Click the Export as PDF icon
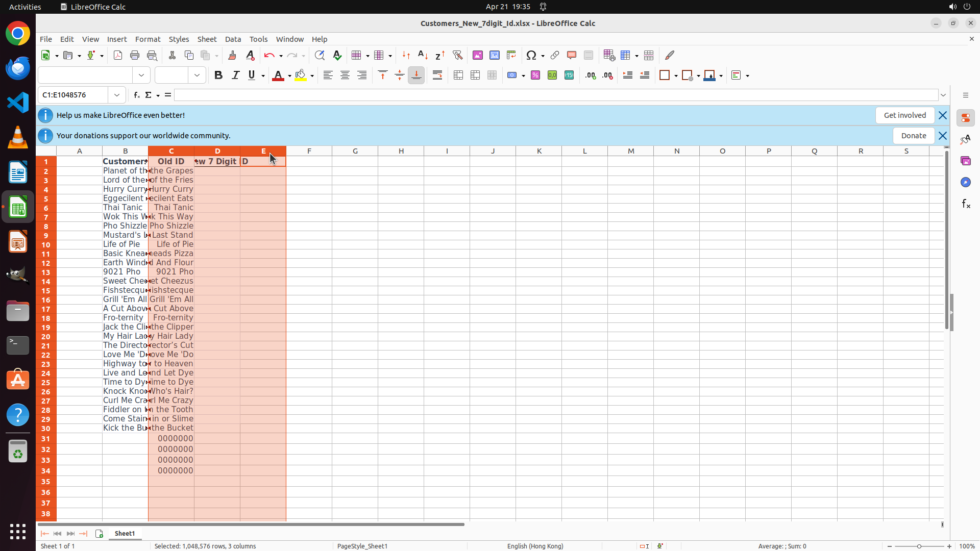Viewport: 980px width, 551px height. [117, 55]
